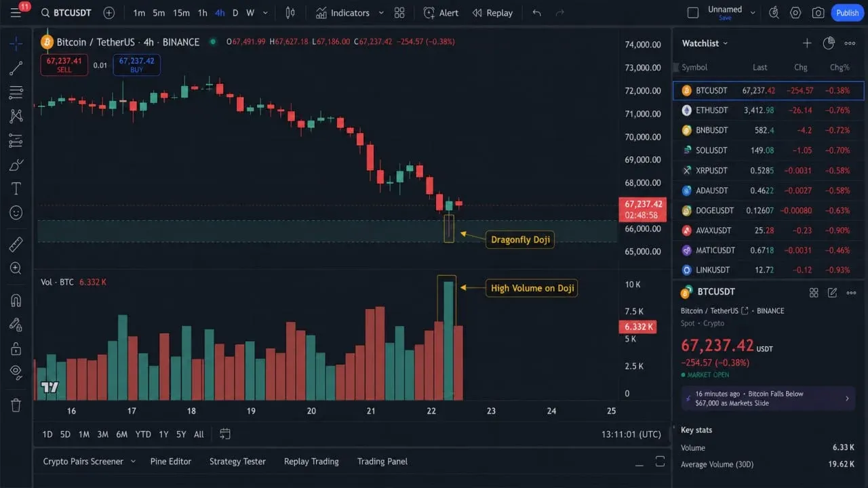868x488 pixels.
Task: Select the trend line drawing tool
Action: (16, 68)
